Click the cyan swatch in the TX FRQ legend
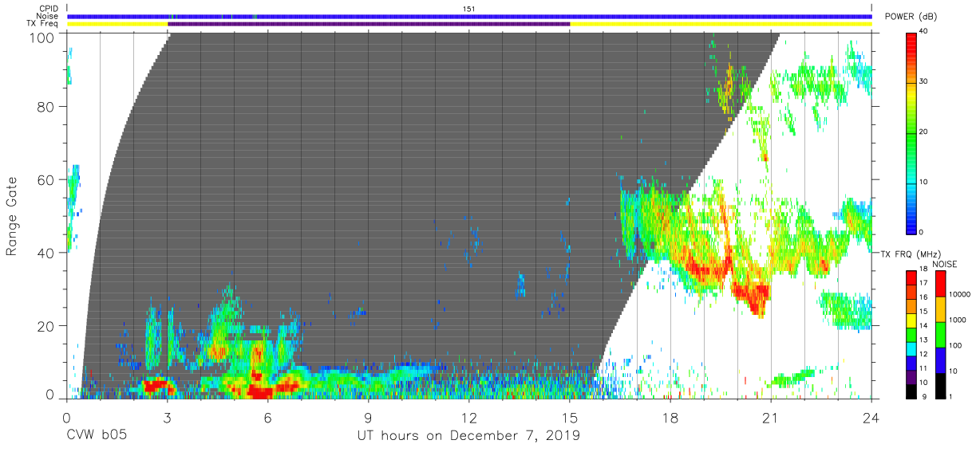980x452 pixels. [x=911, y=348]
